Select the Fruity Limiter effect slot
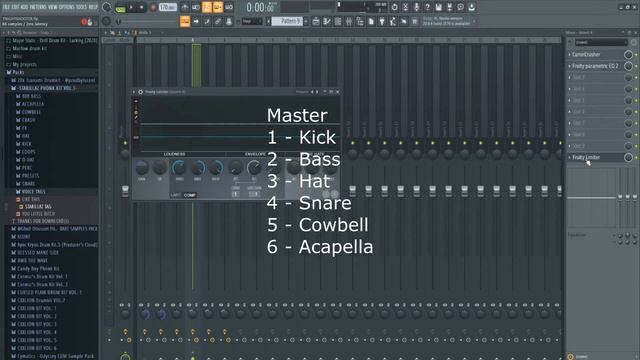The image size is (640, 360). (586, 157)
